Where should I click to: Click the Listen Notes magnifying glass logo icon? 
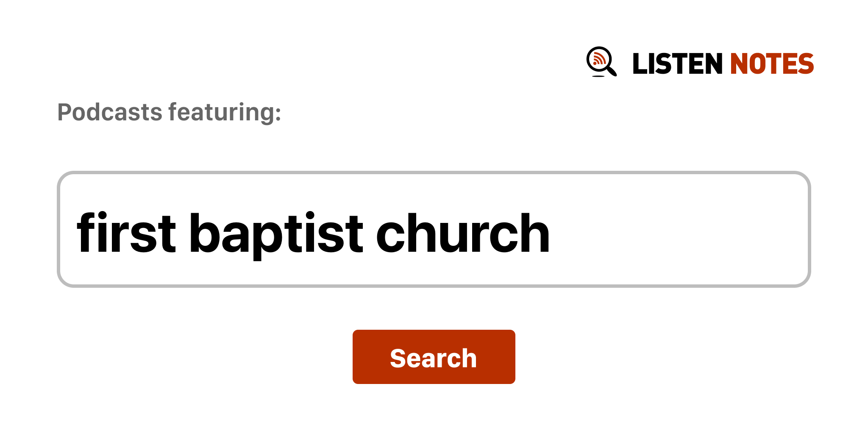[601, 62]
